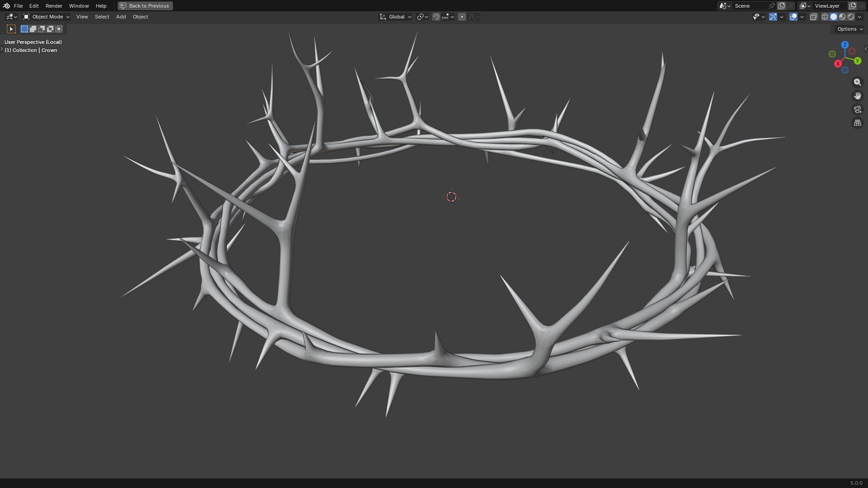Click the '(1) Collection | Crown' text

point(31,50)
